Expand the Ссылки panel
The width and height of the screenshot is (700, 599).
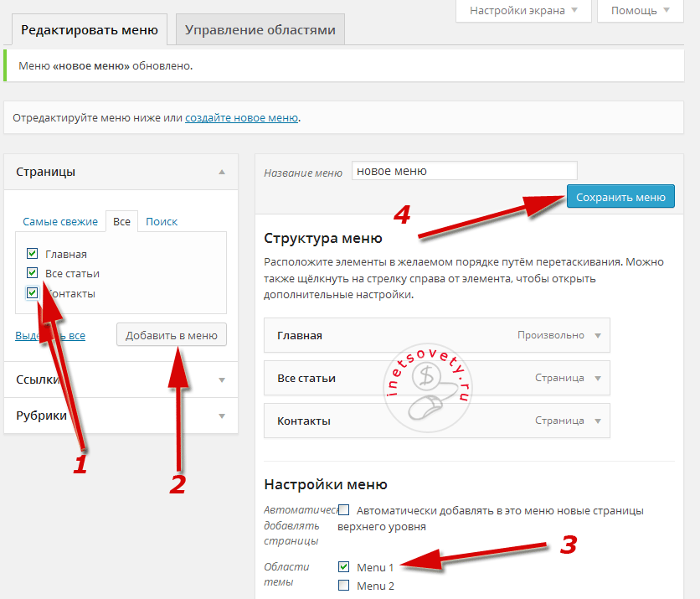(121, 380)
